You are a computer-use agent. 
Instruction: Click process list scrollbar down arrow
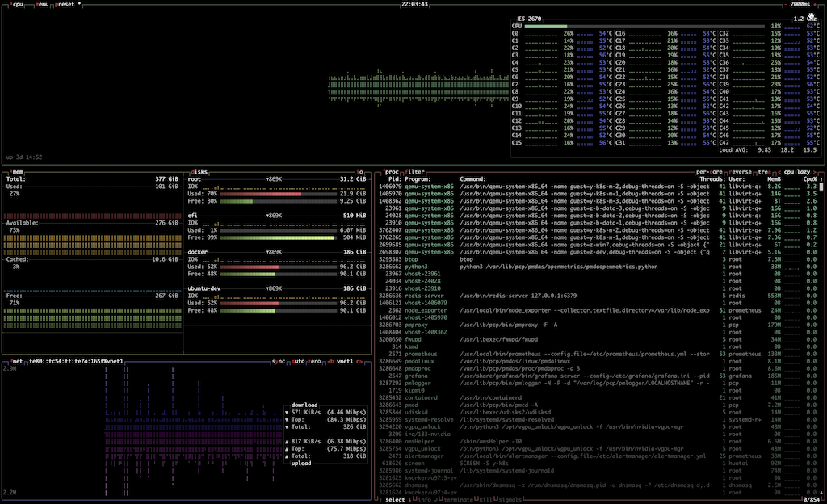(x=821, y=493)
